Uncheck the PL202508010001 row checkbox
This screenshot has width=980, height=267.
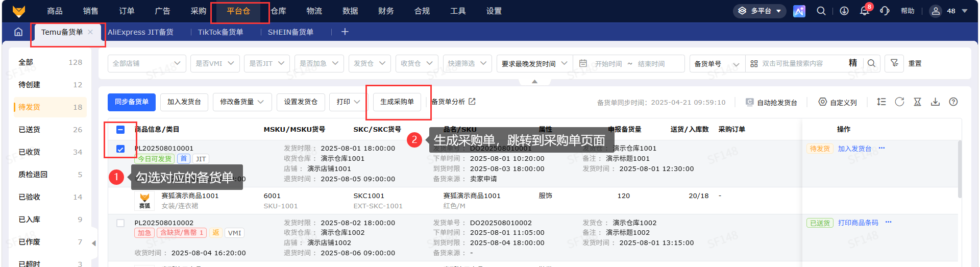(120, 149)
